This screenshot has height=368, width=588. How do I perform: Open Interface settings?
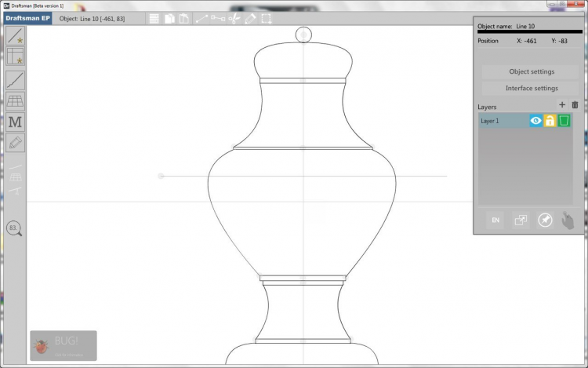532,88
